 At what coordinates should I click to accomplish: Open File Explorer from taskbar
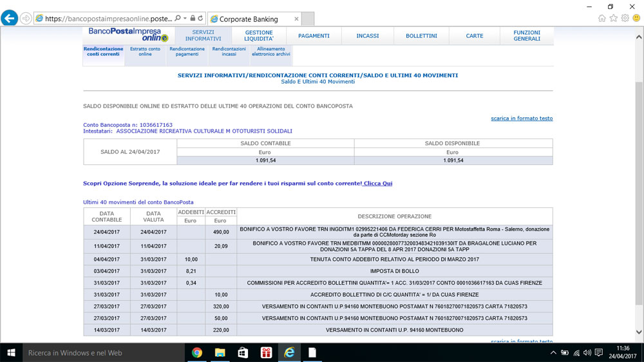(220, 352)
